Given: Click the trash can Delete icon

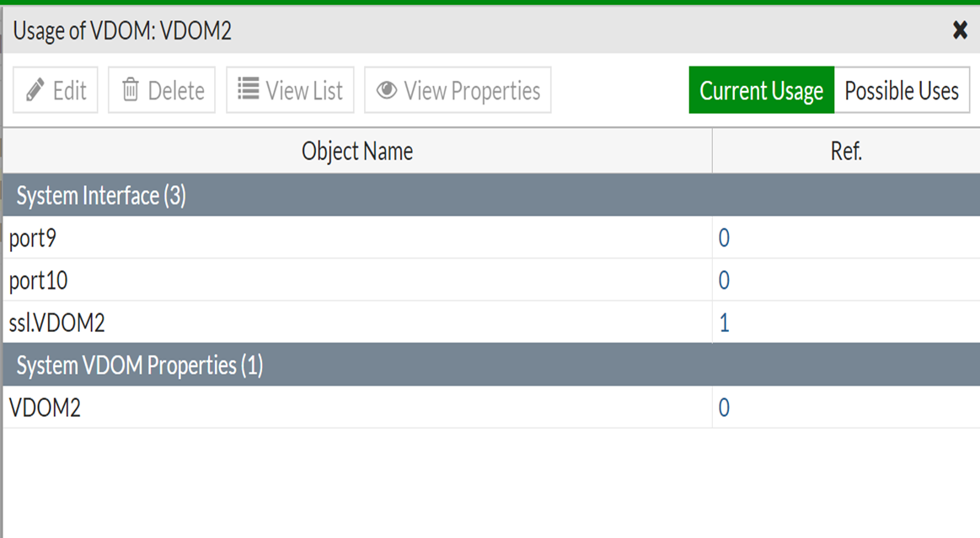Looking at the screenshot, I should (x=131, y=90).
